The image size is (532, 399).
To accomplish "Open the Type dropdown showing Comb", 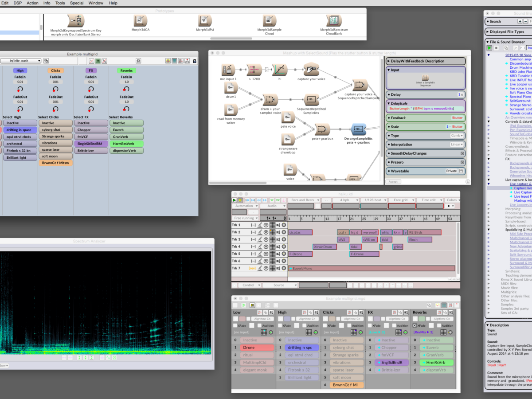I will [457, 136].
